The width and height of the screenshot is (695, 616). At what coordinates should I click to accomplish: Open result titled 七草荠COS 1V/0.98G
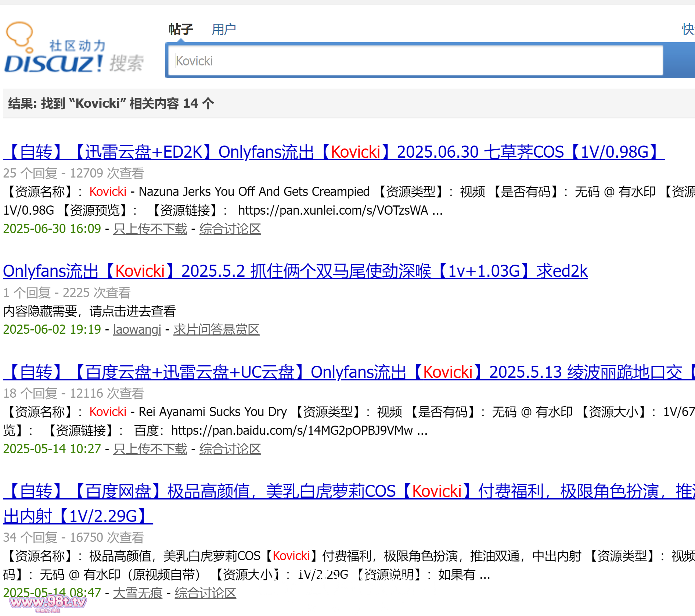pyautogui.click(x=334, y=152)
